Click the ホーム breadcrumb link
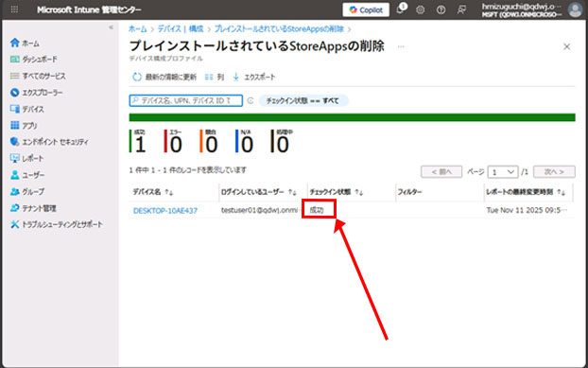The height and width of the screenshot is (368, 588). pos(138,29)
